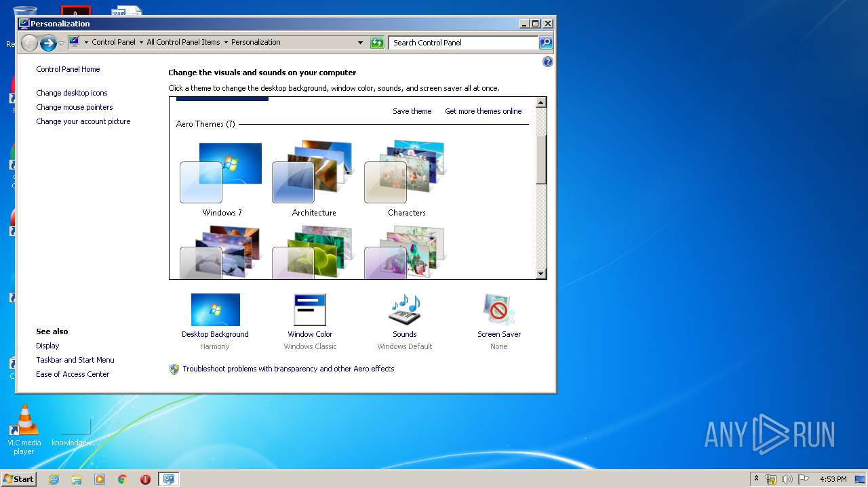The image size is (868, 488).
Task: Click the shield icon beside Troubleshoot link
Action: click(x=174, y=369)
